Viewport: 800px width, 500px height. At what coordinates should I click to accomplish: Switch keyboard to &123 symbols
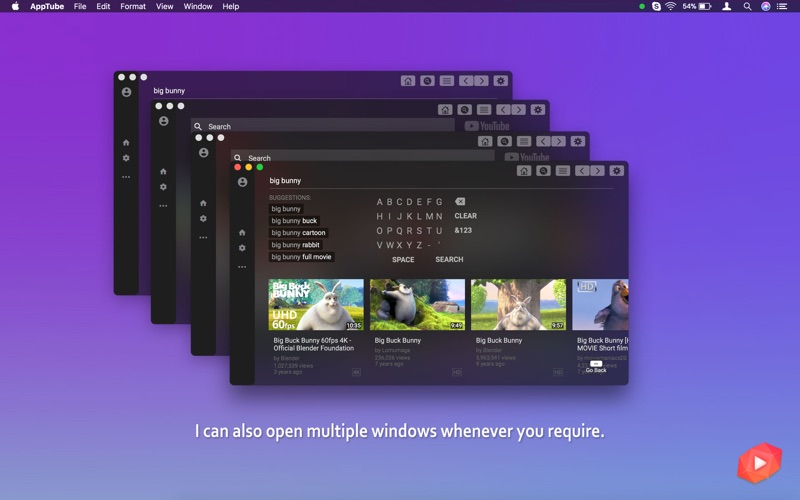coord(463,230)
